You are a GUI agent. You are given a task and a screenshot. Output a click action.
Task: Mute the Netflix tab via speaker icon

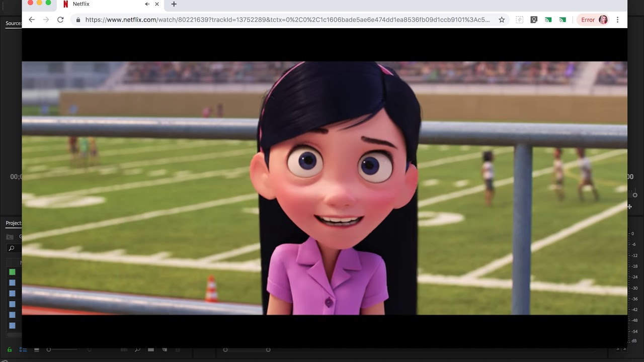(147, 4)
